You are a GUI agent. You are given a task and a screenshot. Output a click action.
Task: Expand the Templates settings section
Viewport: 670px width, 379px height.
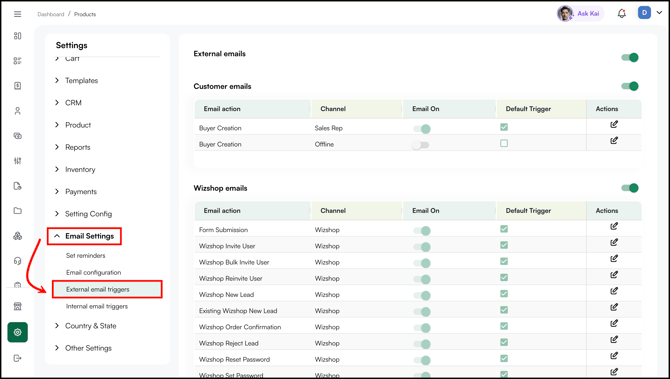pos(77,80)
